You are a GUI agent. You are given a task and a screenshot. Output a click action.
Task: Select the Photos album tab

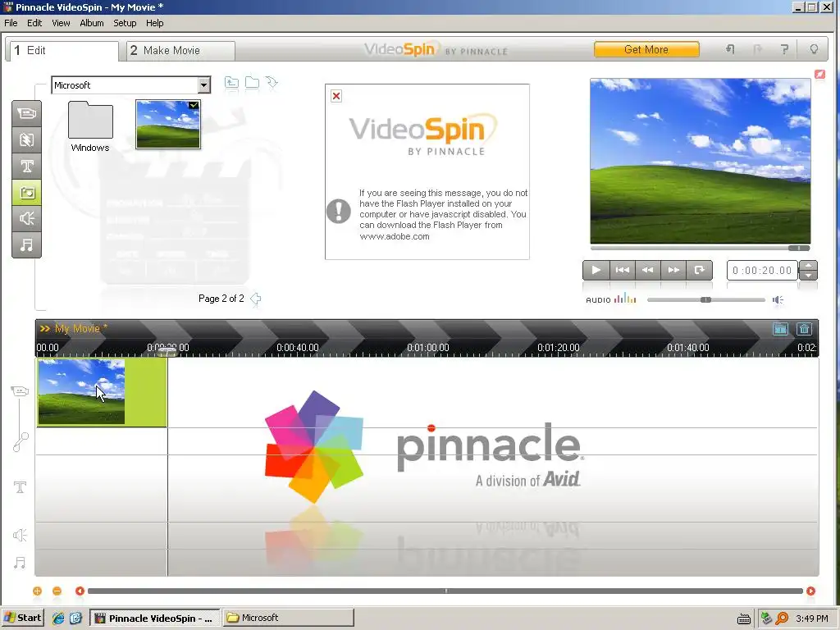27,192
